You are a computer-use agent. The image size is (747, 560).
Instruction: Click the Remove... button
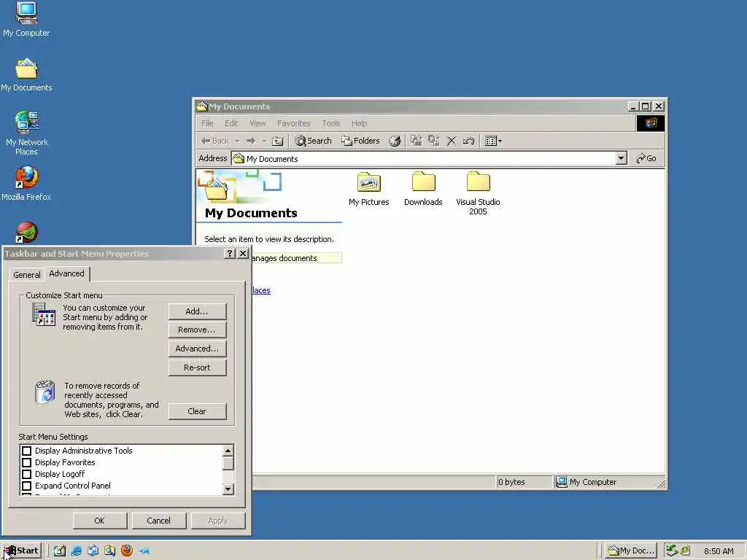point(197,330)
